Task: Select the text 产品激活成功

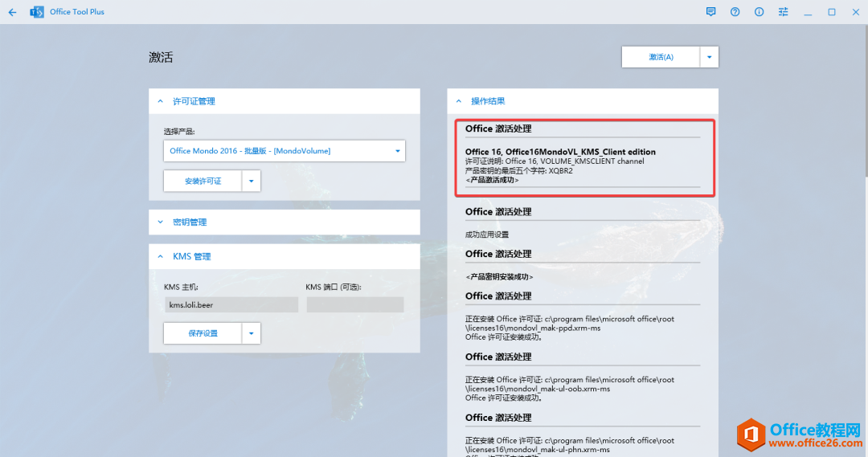Action: pos(492,180)
